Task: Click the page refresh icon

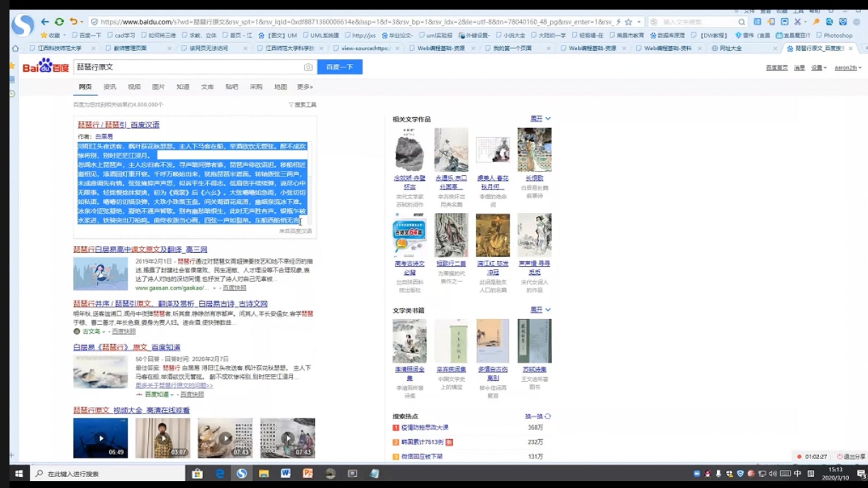Action: (59, 21)
